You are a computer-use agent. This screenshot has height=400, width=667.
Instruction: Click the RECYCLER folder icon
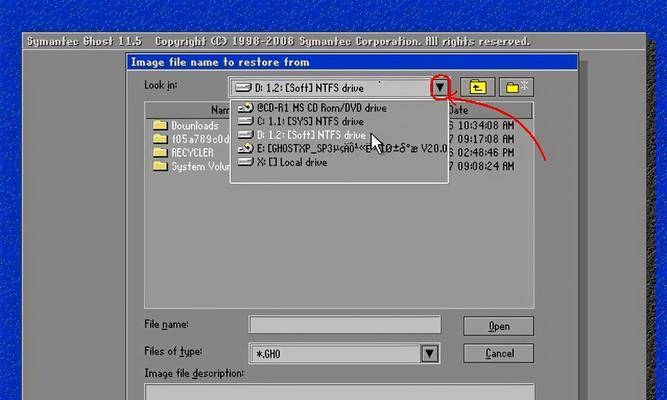[160, 152]
